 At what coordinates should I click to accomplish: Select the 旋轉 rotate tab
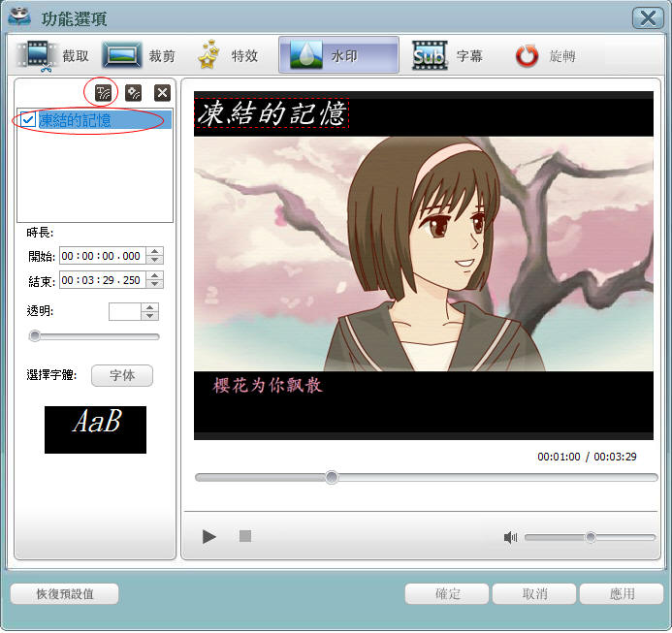coord(545,56)
